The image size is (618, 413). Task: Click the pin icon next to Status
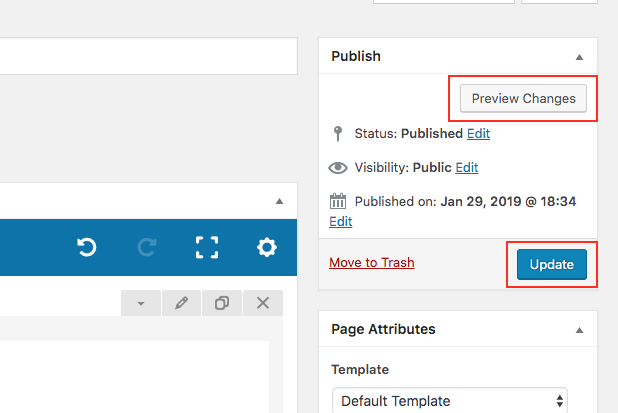(x=337, y=133)
